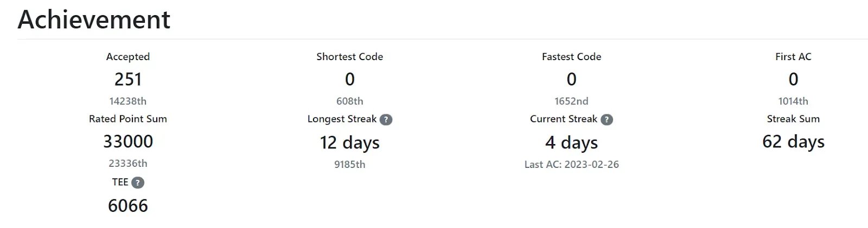Click the Current Streak value 4 days

(571, 143)
